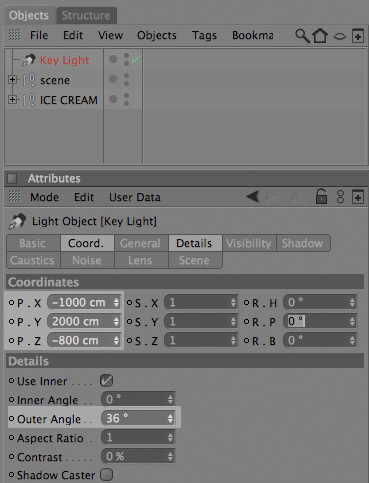Click the Inner Angle stepper arrows
The width and height of the screenshot is (369, 483).
click(170, 400)
